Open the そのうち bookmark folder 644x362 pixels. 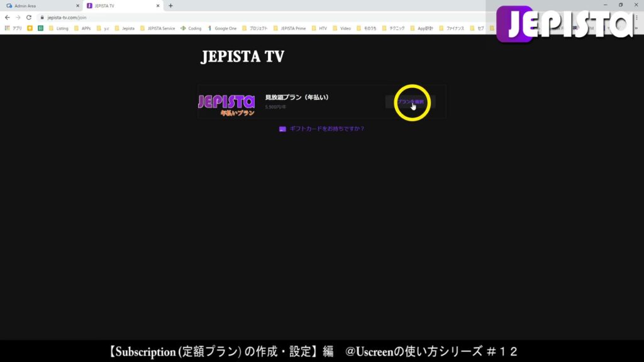367,28
